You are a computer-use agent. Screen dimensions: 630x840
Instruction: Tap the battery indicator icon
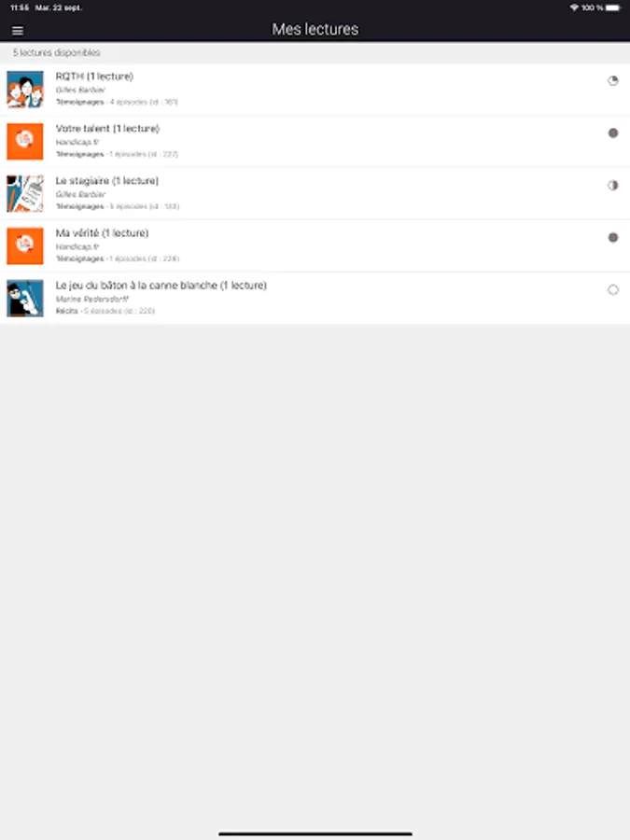click(613, 7)
